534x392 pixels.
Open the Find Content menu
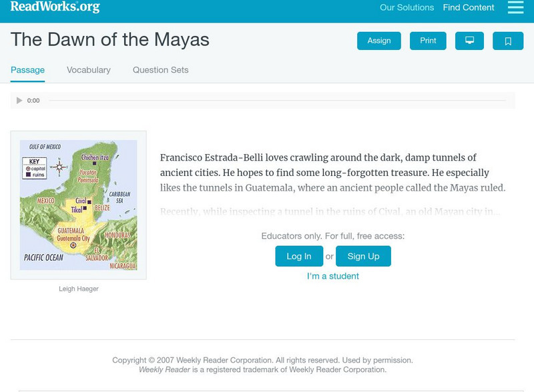[469, 8]
